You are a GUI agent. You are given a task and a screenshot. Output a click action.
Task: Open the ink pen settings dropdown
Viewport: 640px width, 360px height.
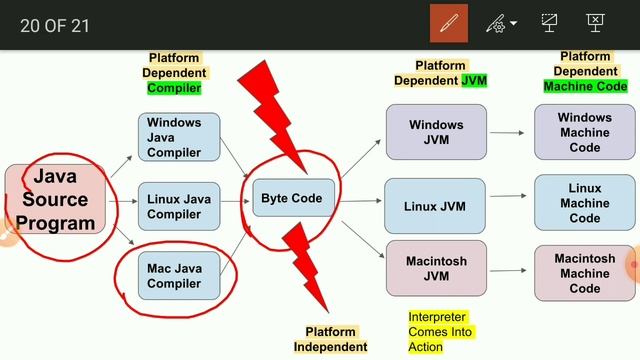pyautogui.click(x=502, y=24)
